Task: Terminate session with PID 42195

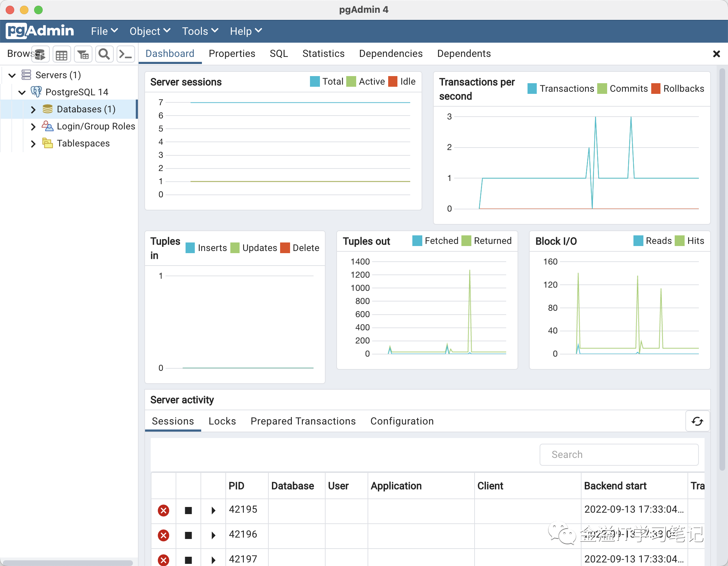Action: (164, 511)
